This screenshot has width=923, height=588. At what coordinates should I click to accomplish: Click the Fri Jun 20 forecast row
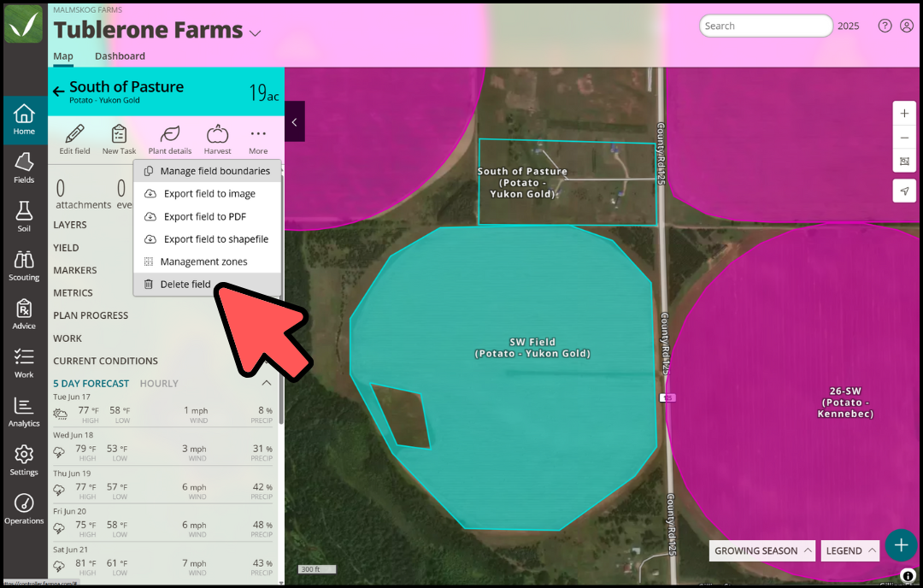[163, 523]
